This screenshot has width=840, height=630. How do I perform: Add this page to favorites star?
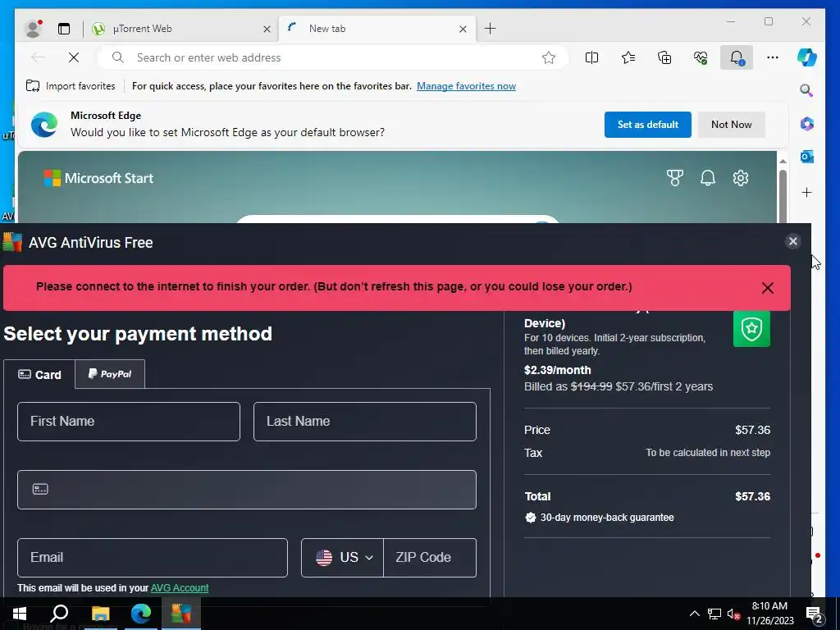pos(549,57)
